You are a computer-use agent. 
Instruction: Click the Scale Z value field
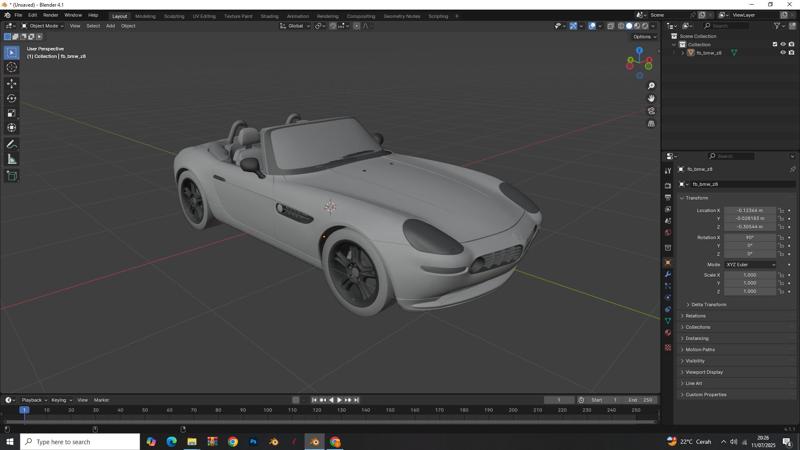coord(750,291)
